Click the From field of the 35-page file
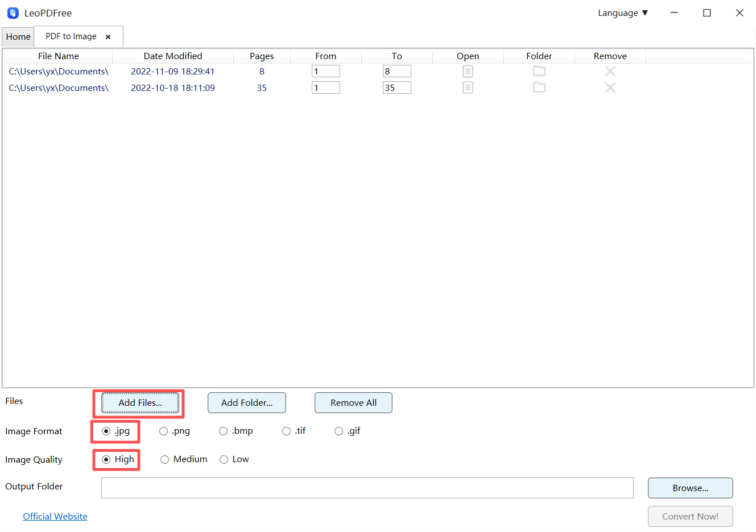The image size is (756, 532). pos(325,88)
